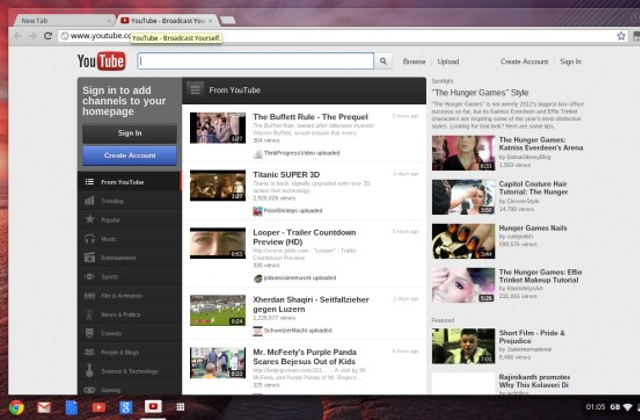The height and width of the screenshot is (420, 640).
Task: Click the browser back arrow
Action: [x=17, y=36]
